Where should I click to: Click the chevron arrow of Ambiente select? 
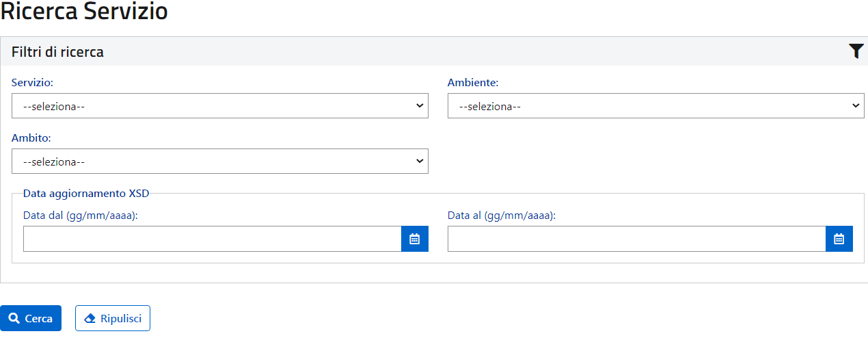tap(856, 106)
